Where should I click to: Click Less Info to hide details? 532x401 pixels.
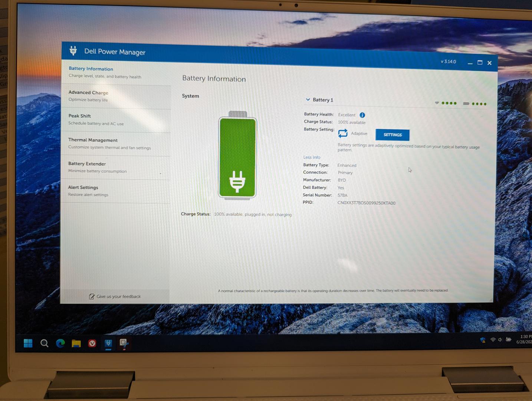click(x=312, y=157)
